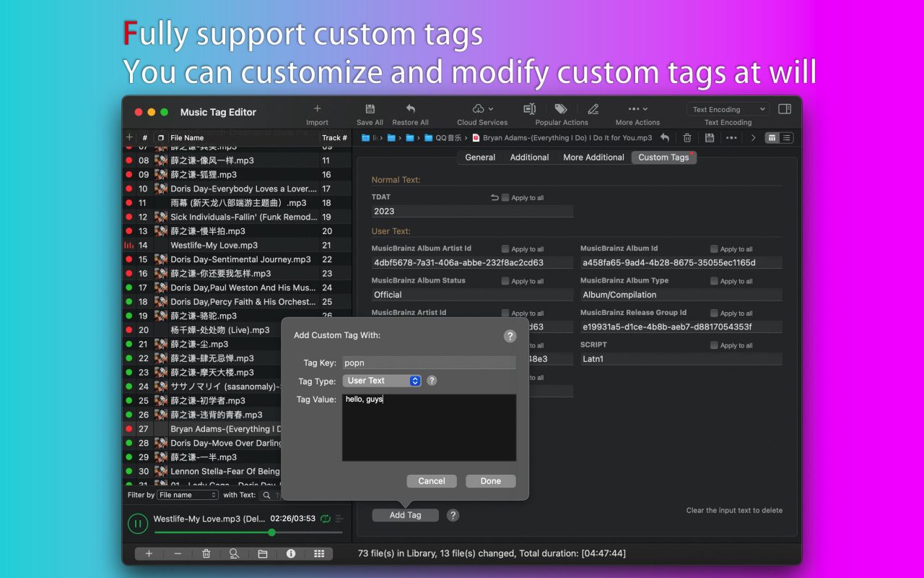Image resolution: width=924 pixels, height=578 pixels.
Task: Check Apply to all for TDAT
Action: [x=505, y=197]
